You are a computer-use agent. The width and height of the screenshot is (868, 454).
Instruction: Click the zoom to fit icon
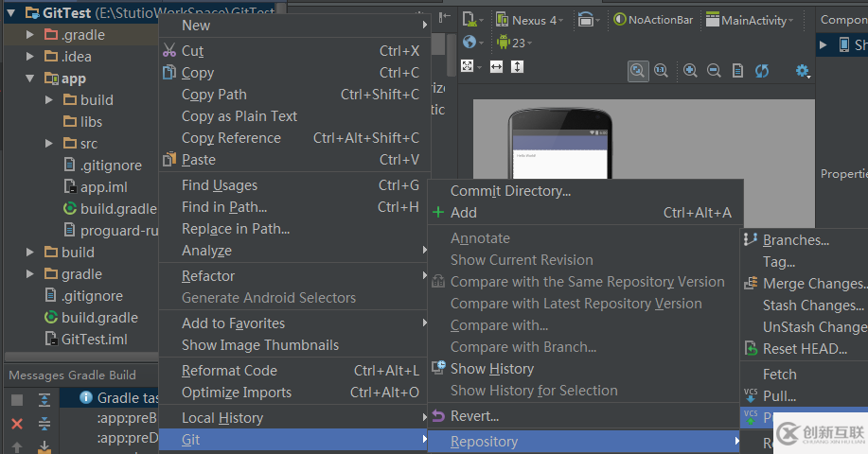637,70
